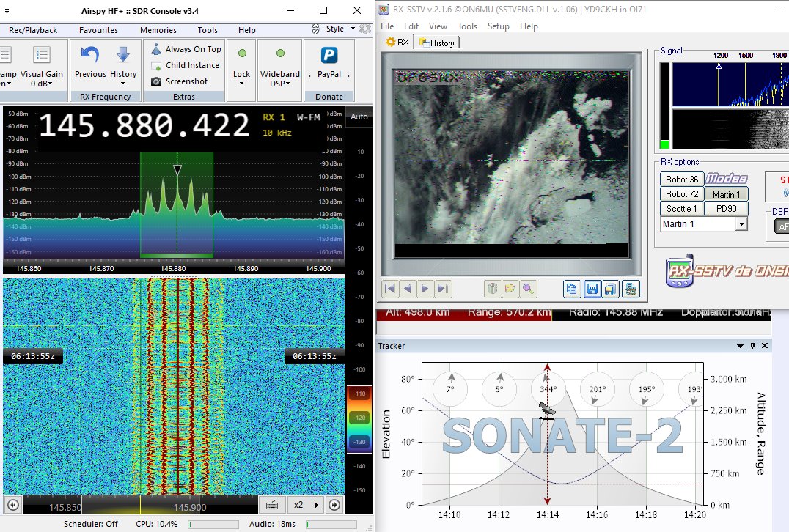Image resolution: width=789 pixels, height=532 pixels.
Task: Click the Scheduler: Off status
Action: tap(91, 524)
